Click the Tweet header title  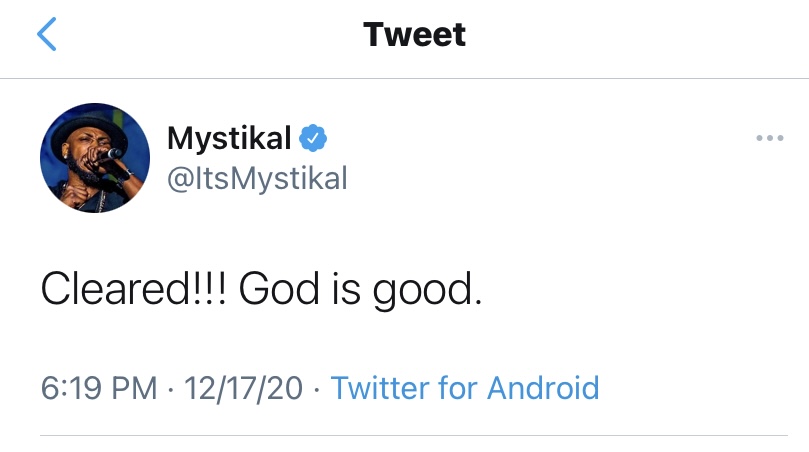click(414, 34)
